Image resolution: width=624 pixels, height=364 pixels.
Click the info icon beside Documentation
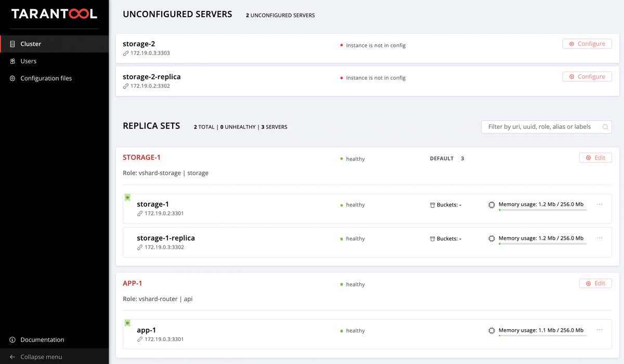[x=12, y=340]
